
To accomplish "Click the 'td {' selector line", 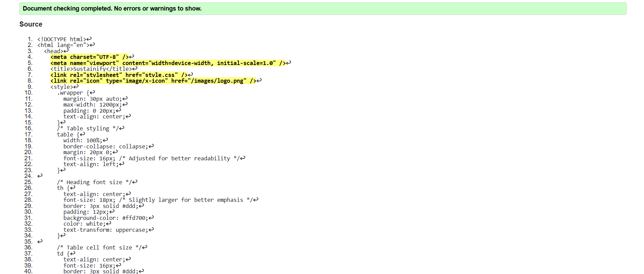I will (x=66, y=254).
